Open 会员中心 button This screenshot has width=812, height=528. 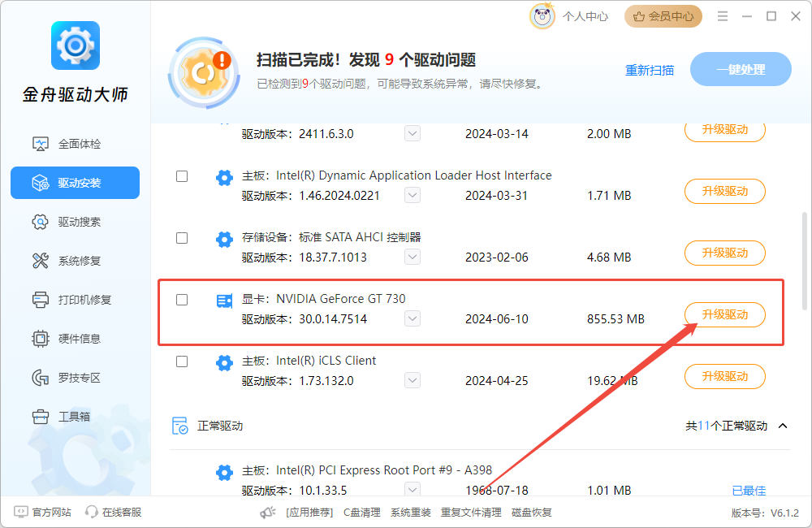(x=663, y=16)
